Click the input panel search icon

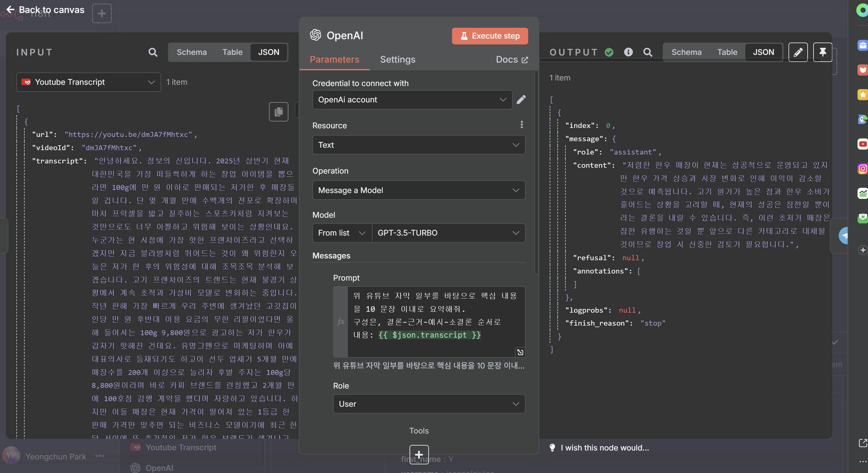[x=153, y=52]
